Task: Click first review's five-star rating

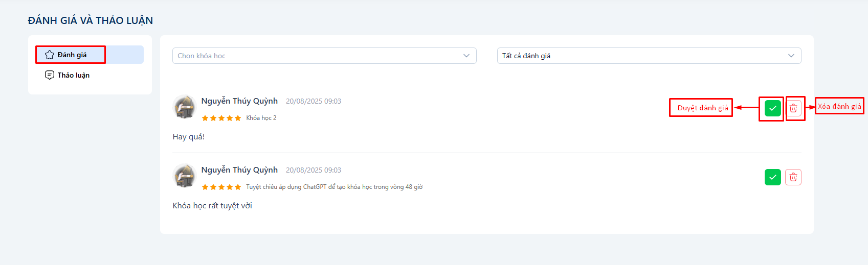Action: click(x=221, y=118)
